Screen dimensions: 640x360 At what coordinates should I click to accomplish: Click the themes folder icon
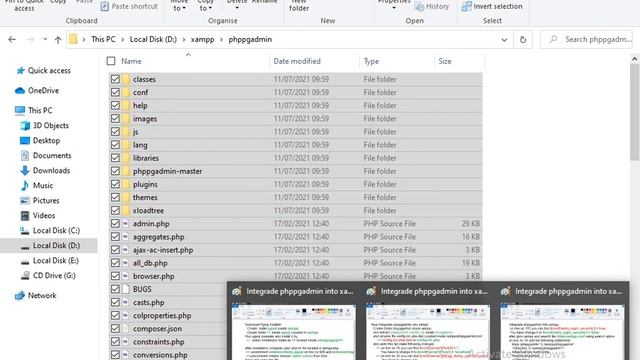[126, 197]
